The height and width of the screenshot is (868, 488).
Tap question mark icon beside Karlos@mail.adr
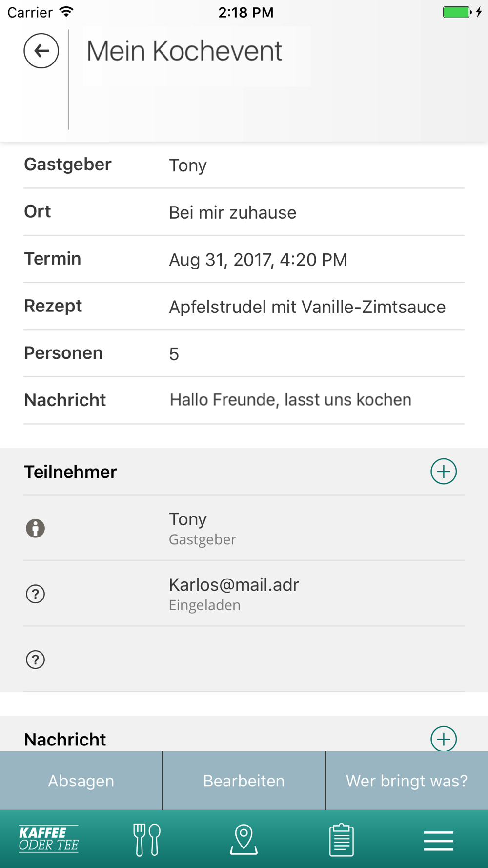click(35, 594)
